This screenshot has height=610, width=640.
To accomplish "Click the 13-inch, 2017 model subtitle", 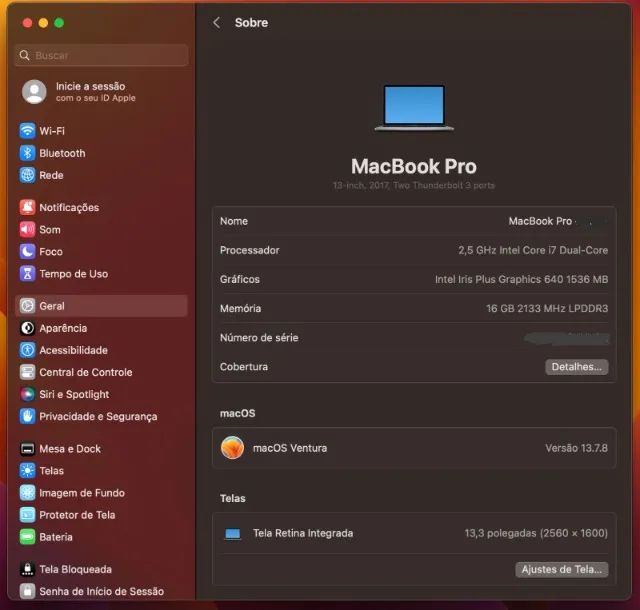I will [x=413, y=185].
